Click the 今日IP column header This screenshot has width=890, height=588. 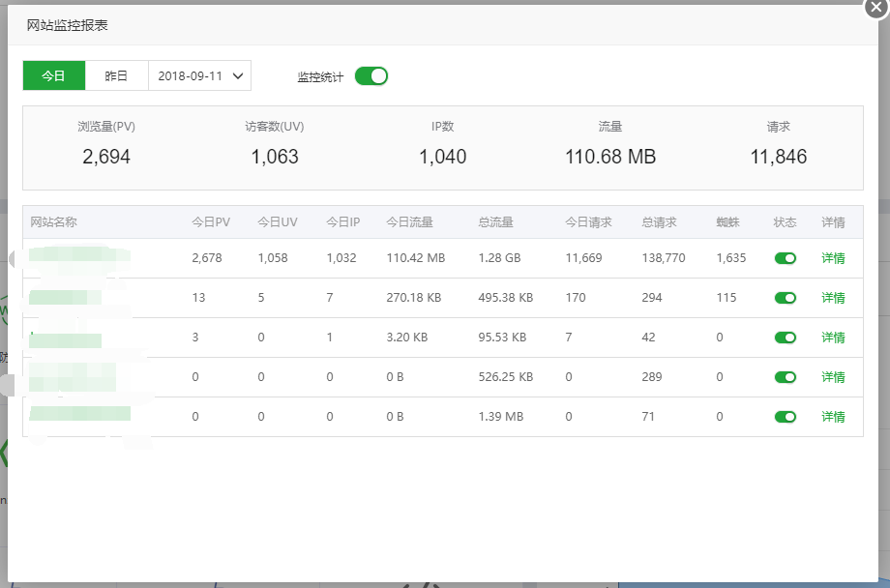pos(342,221)
